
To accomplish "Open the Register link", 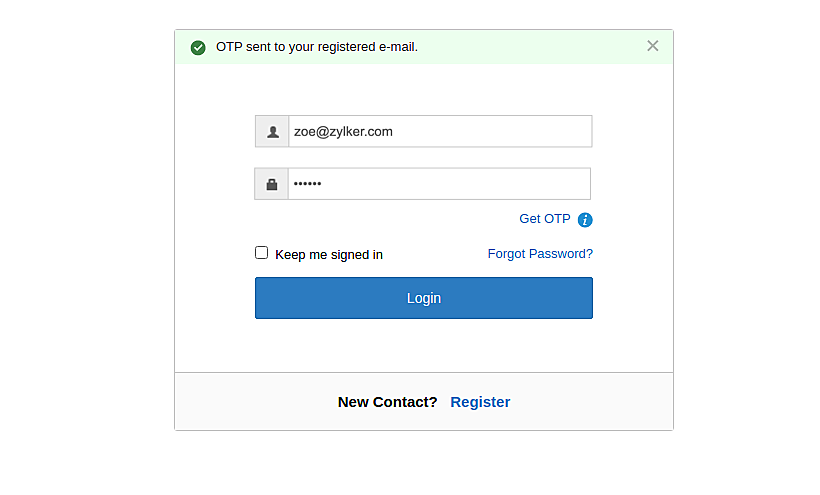I will 480,402.
